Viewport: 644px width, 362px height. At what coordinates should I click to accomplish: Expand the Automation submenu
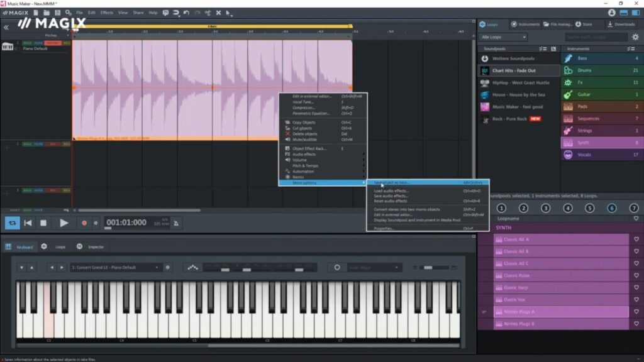pyautogui.click(x=323, y=172)
